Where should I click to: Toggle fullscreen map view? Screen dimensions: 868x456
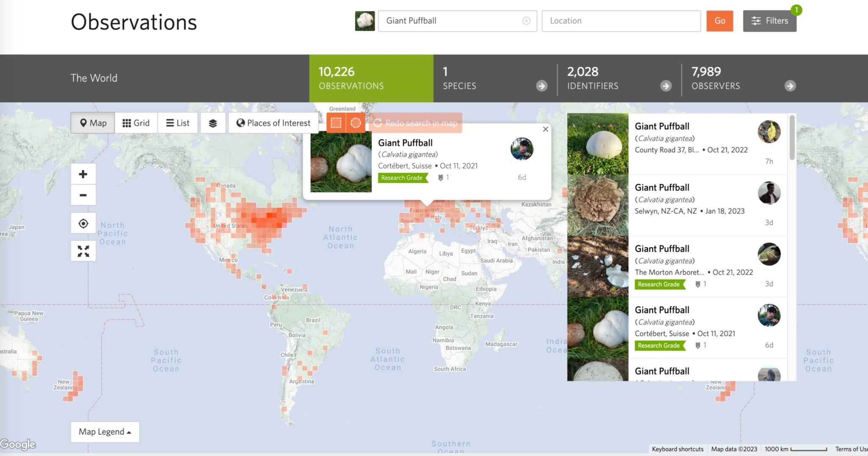click(x=83, y=251)
